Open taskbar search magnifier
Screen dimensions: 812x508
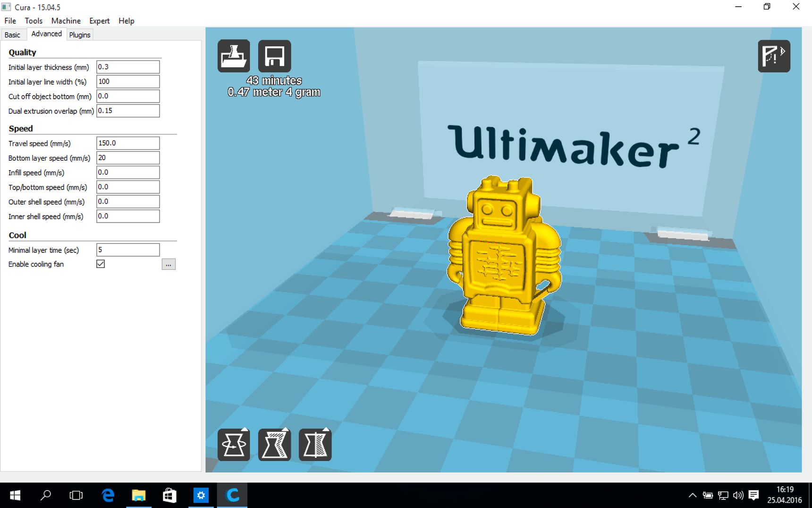pyautogui.click(x=46, y=495)
